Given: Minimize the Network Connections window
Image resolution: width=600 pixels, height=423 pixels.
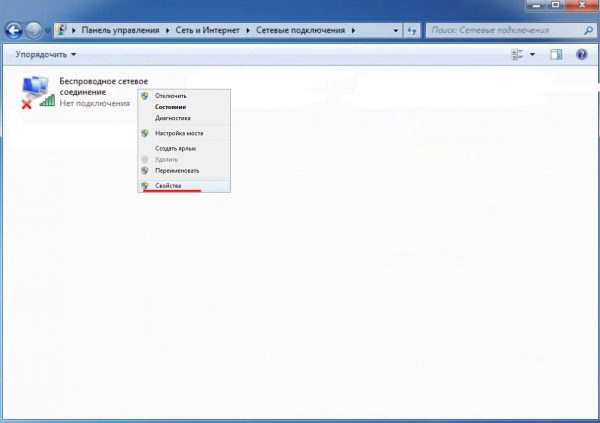Looking at the screenshot, I should click(x=537, y=5).
